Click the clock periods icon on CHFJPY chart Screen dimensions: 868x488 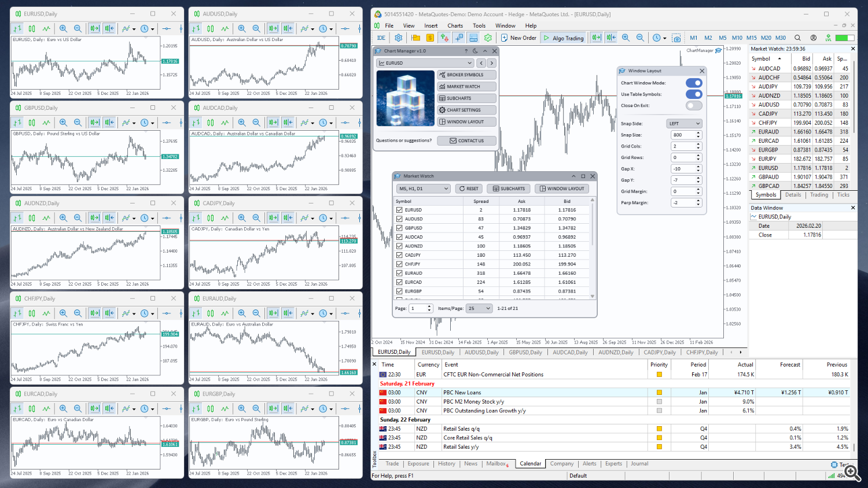point(144,313)
